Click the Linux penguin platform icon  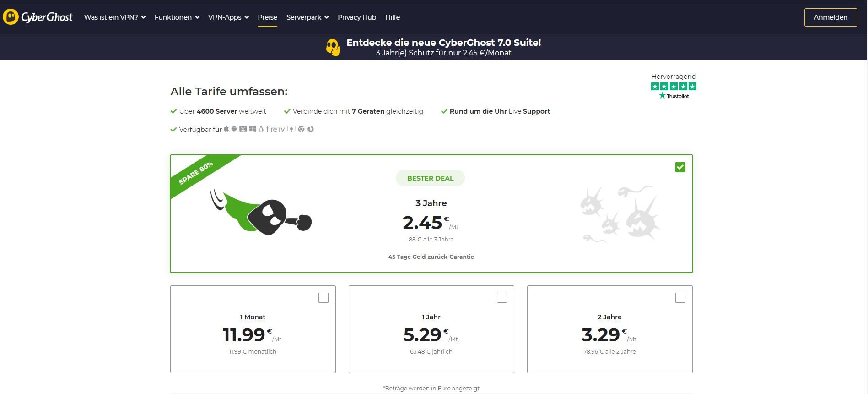pyautogui.click(x=261, y=129)
